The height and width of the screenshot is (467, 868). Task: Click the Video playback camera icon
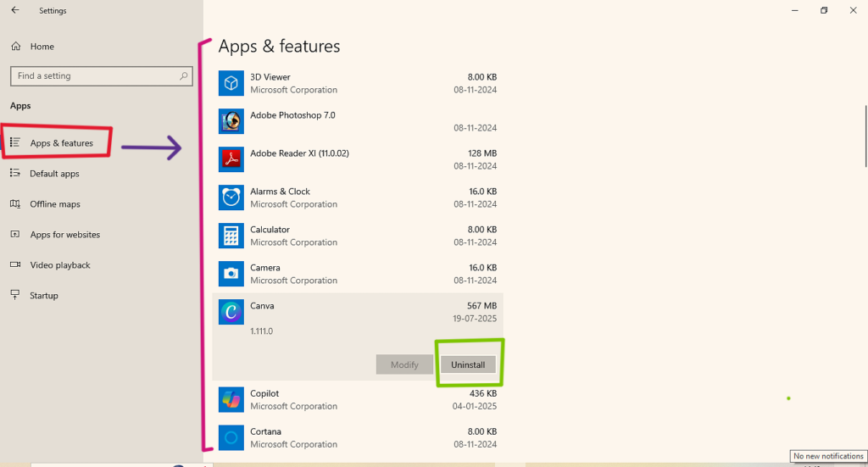15,264
